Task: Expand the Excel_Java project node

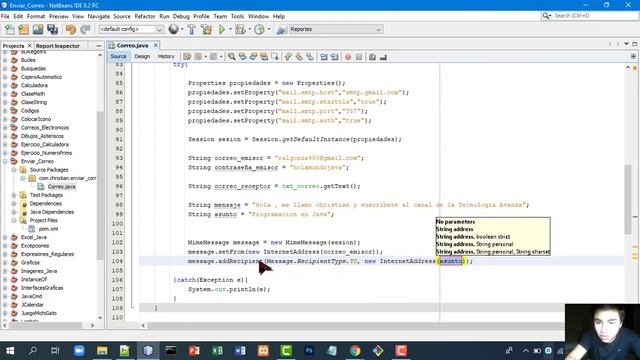Action: tap(5, 237)
